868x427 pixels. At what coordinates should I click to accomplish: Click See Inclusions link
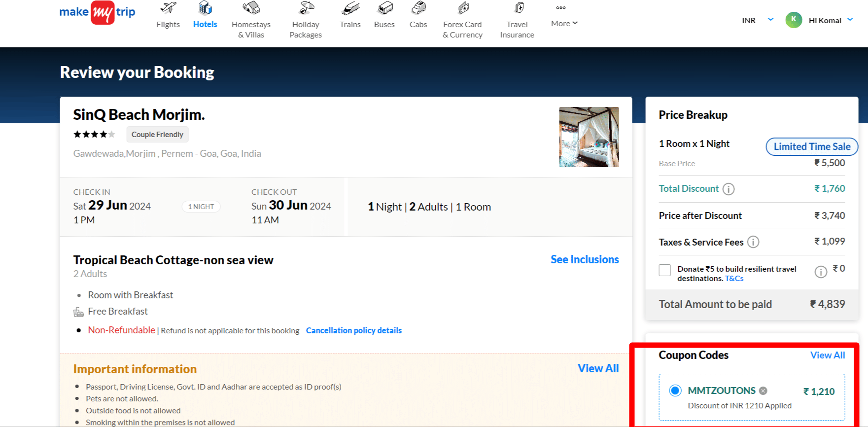585,259
